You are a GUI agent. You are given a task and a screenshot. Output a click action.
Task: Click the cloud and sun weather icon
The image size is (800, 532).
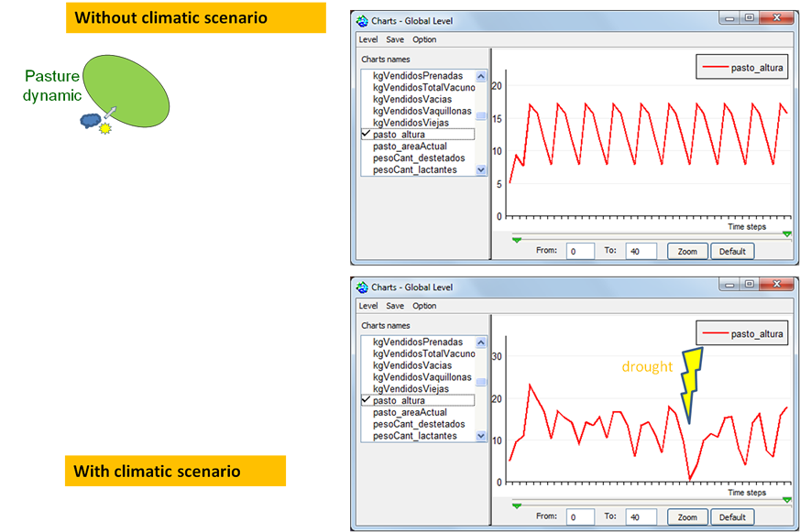click(x=95, y=123)
